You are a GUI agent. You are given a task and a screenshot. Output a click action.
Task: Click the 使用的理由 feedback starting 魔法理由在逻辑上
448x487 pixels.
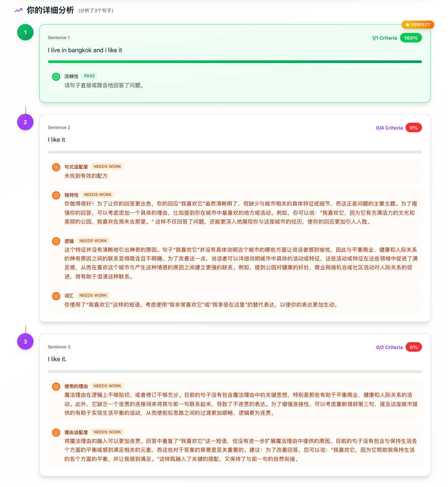[x=241, y=404]
